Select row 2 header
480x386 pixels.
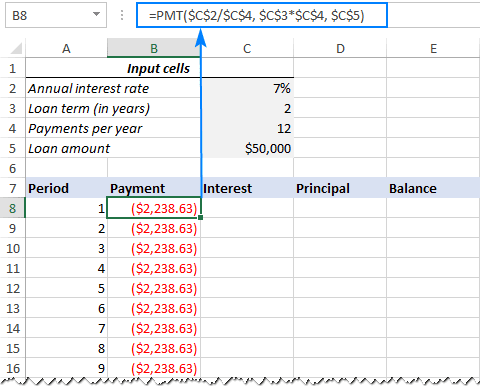pyautogui.click(x=13, y=88)
